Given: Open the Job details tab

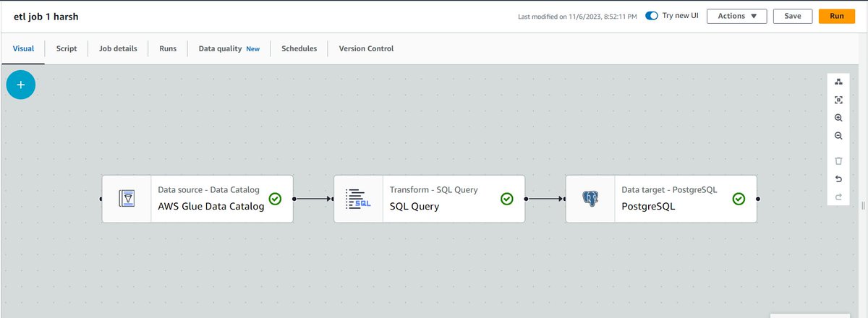Looking at the screenshot, I should tap(118, 48).
